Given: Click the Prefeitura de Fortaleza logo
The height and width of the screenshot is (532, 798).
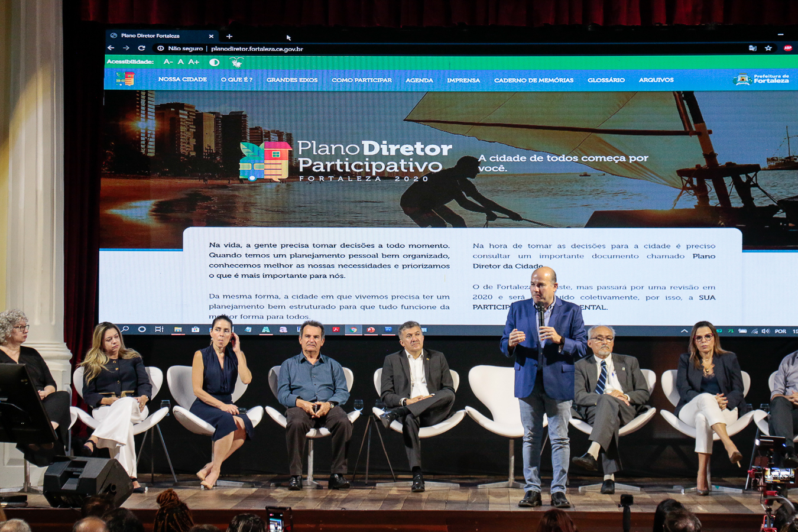Looking at the screenshot, I should (761, 79).
